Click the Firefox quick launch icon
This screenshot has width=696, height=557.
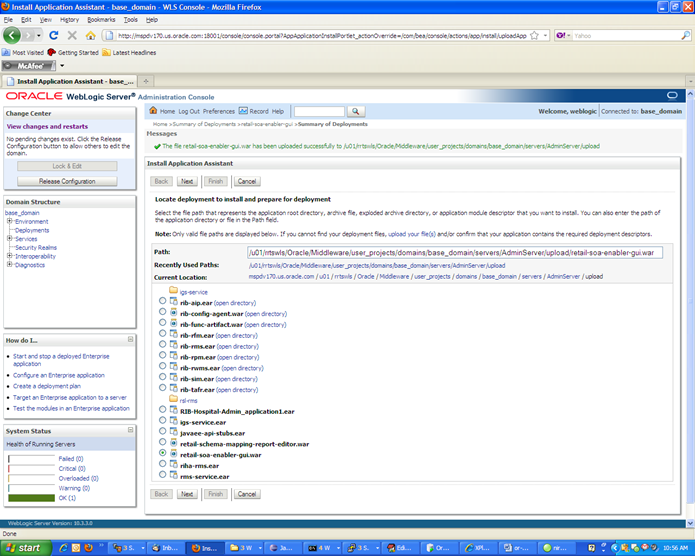(x=88, y=548)
